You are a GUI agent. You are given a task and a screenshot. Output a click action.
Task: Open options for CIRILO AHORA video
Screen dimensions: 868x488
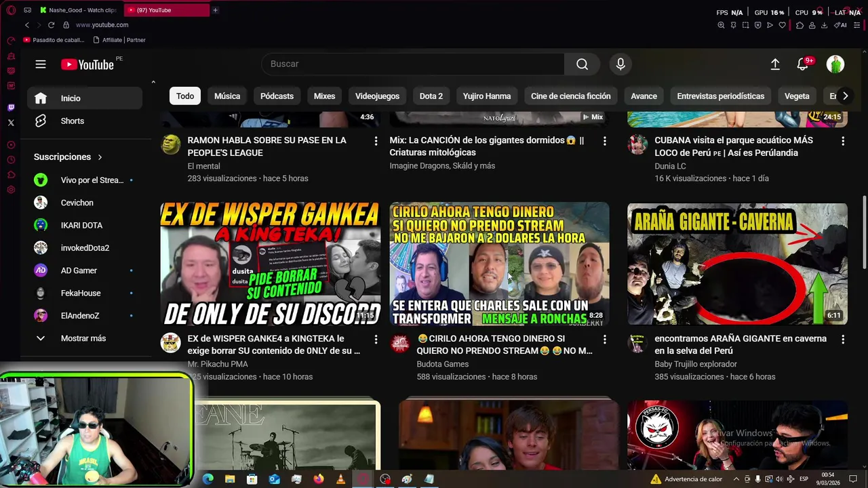click(x=604, y=339)
